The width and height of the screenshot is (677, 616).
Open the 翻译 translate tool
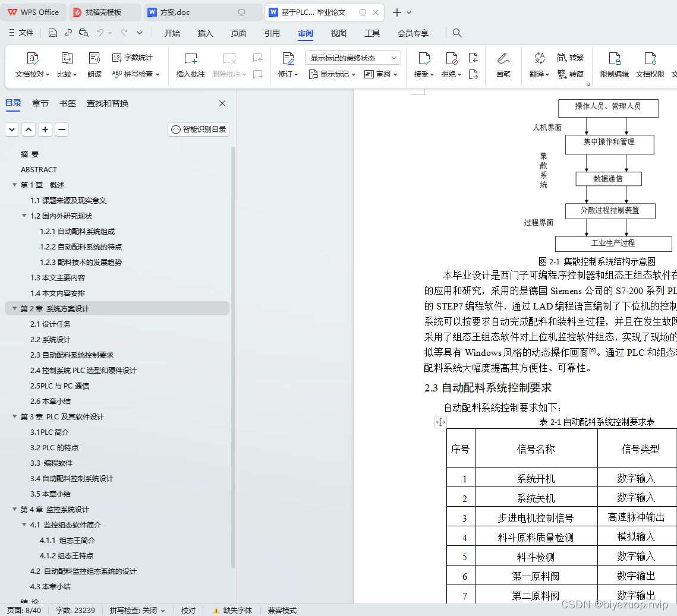(x=539, y=65)
